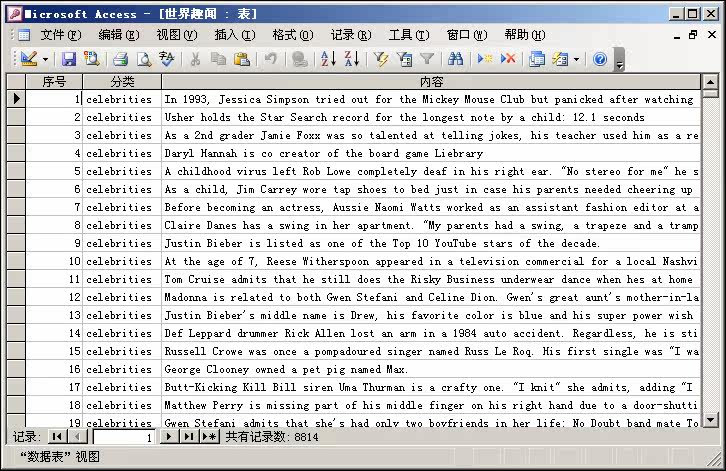
Task: Expand the Toolbar Options chevron
Action: pos(620,60)
